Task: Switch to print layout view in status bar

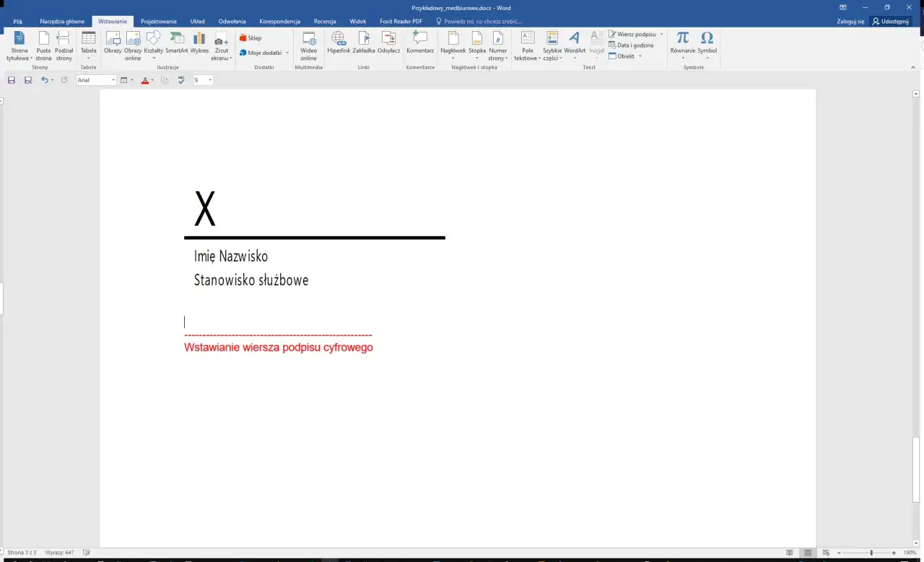Action: coord(808,553)
